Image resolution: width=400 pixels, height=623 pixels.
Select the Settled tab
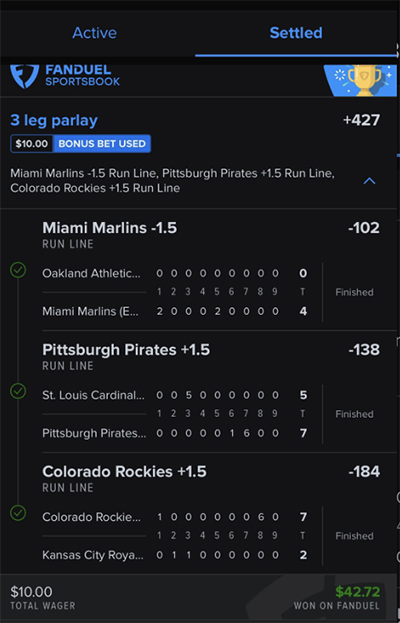pos(296,33)
